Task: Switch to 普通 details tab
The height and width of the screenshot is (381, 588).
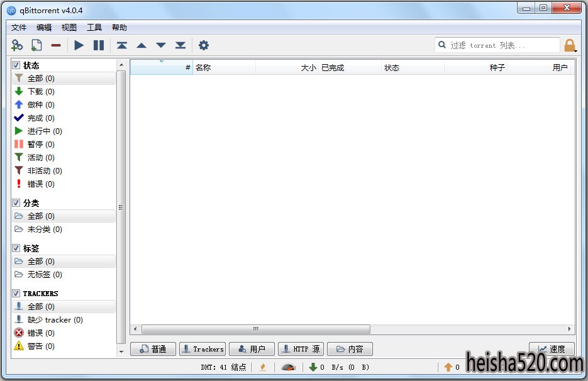Action: [153, 349]
